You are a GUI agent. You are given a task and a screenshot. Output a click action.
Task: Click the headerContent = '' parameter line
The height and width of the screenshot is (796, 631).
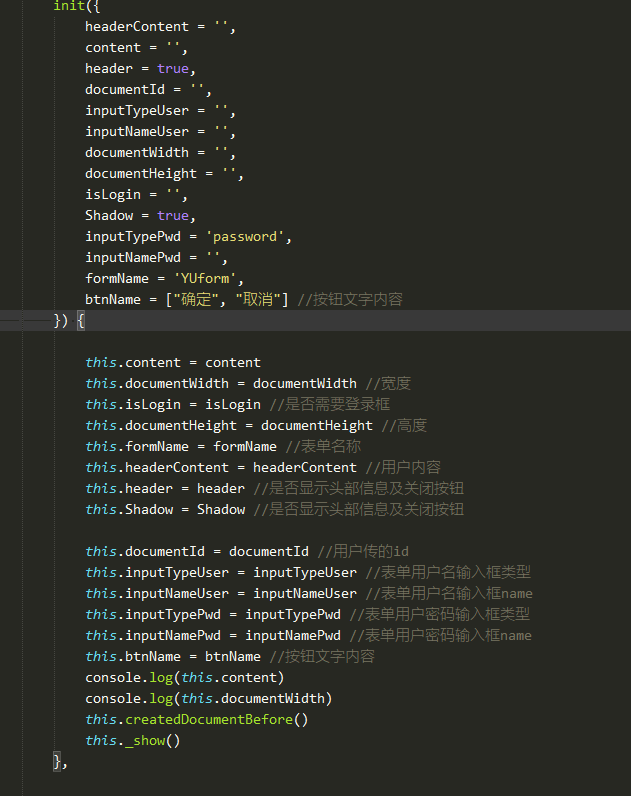point(160,27)
